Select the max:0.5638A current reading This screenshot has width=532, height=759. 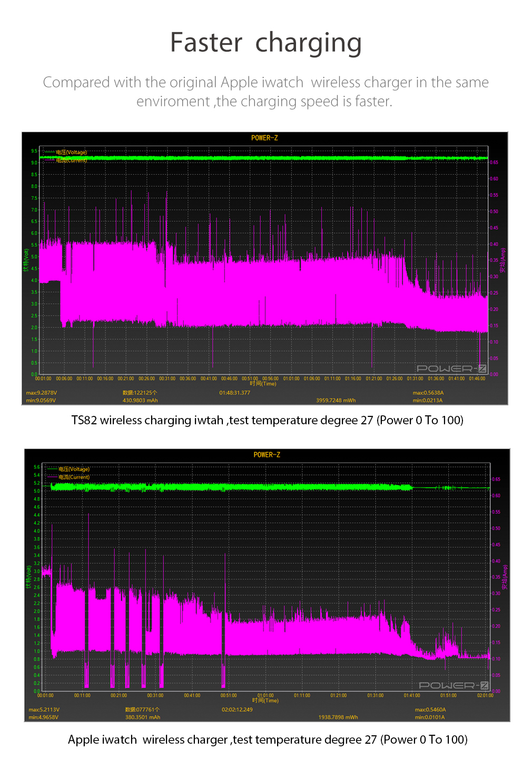tap(428, 393)
